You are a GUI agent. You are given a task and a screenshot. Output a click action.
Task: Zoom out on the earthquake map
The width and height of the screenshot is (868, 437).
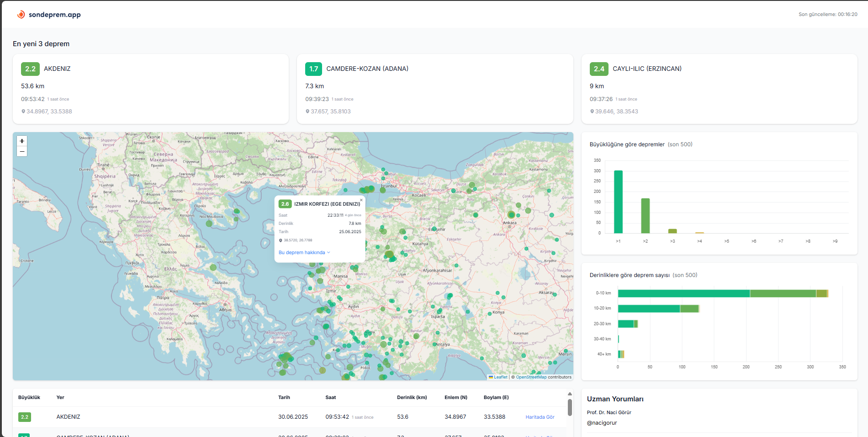(22, 151)
